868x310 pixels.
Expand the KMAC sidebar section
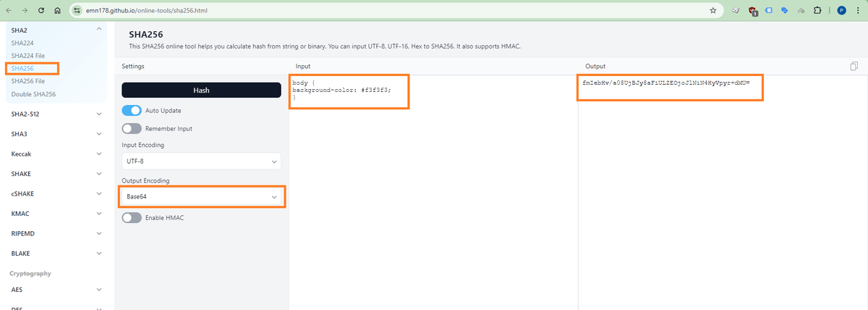click(56, 214)
